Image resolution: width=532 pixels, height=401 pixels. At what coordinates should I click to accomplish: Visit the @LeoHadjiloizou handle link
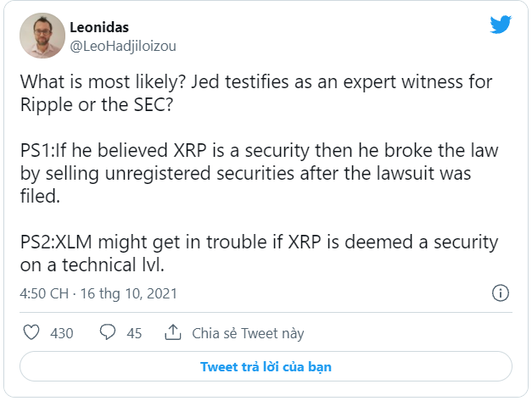[x=123, y=45]
